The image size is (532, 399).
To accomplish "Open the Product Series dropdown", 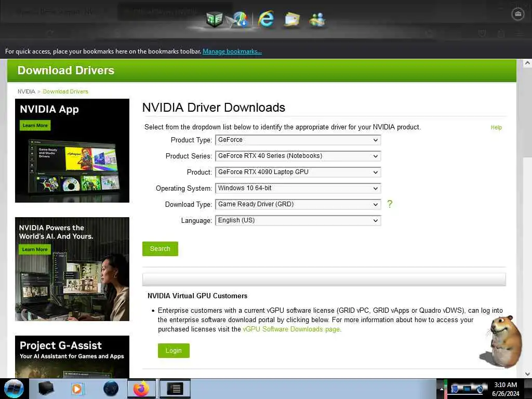I will (298, 156).
